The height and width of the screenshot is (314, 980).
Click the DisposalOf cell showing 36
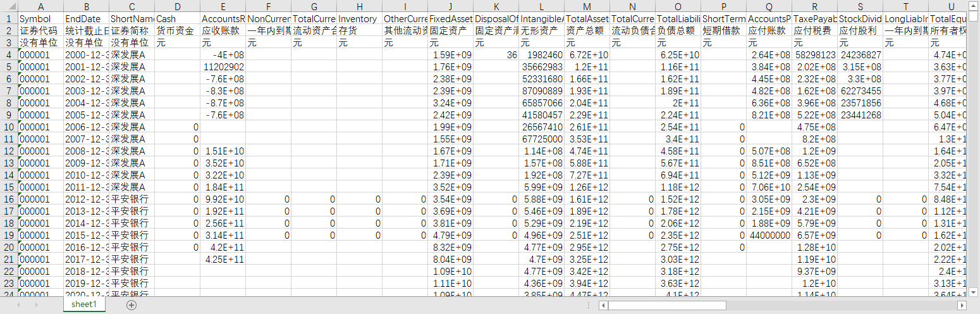pos(496,55)
